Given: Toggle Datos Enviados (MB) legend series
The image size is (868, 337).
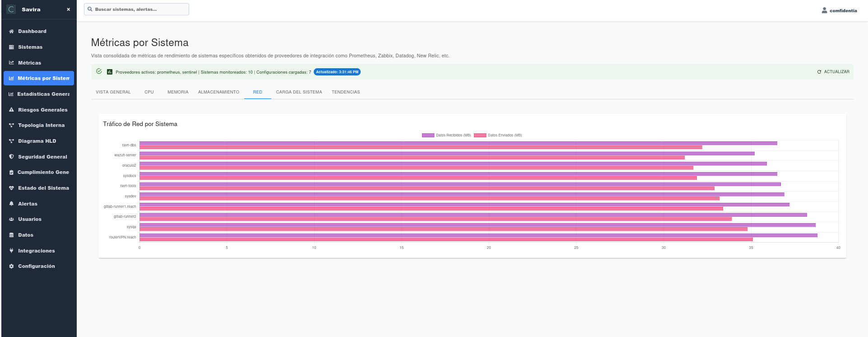Looking at the screenshot, I should click(x=504, y=135).
